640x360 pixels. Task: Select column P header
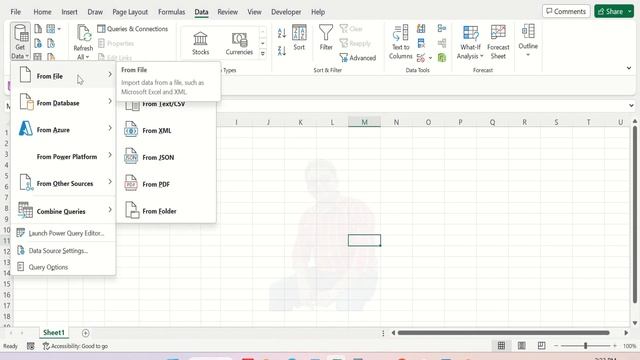coord(460,122)
